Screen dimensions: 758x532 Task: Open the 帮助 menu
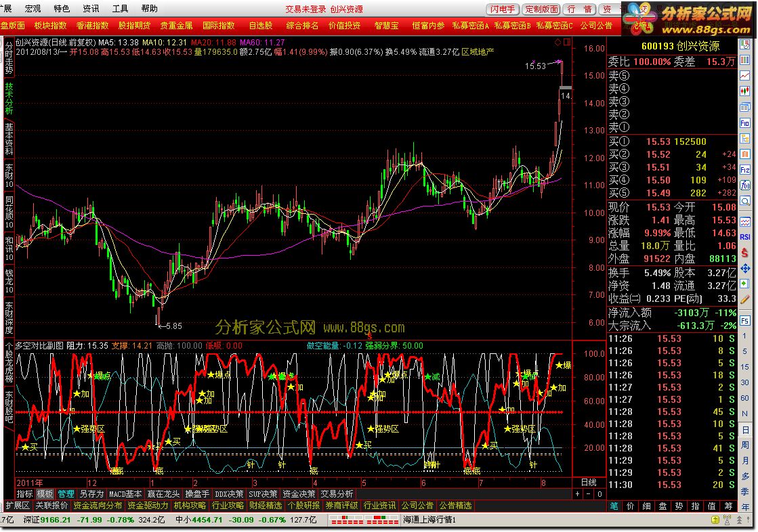[150, 8]
